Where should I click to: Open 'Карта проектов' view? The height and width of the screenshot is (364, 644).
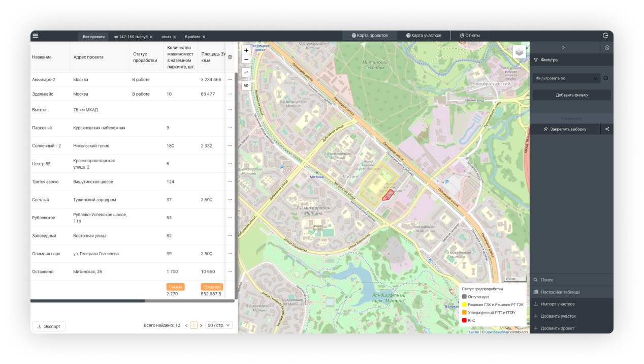369,36
